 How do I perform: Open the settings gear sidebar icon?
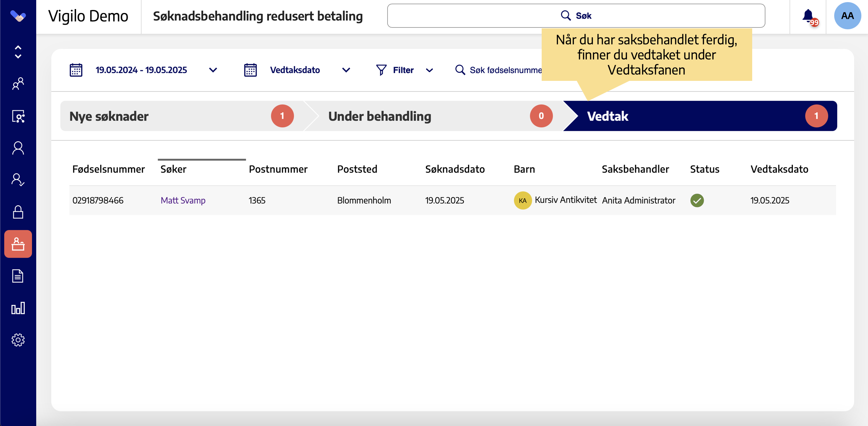coord(18,340)
